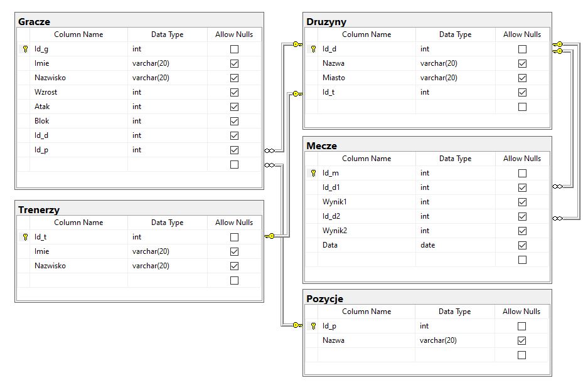Screen dimensions: 588x388
Task: Click the primary key icon beside Id_g
Action: click(25, 49)
